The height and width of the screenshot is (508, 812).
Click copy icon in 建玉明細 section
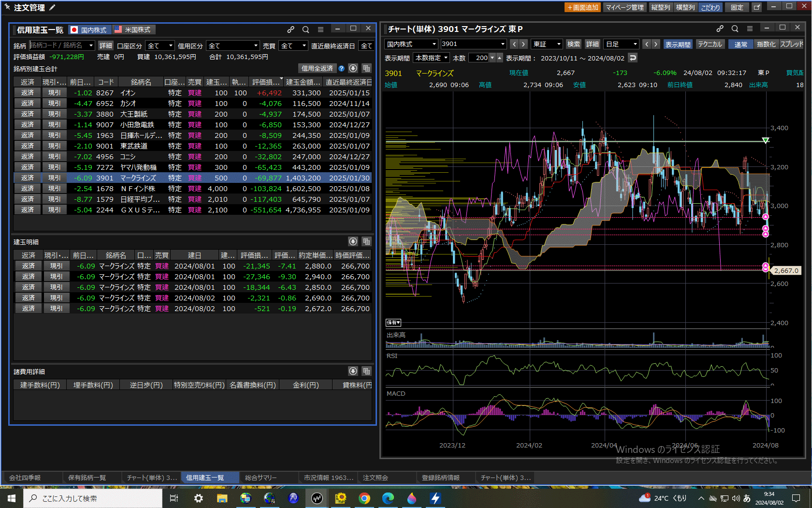366,241
